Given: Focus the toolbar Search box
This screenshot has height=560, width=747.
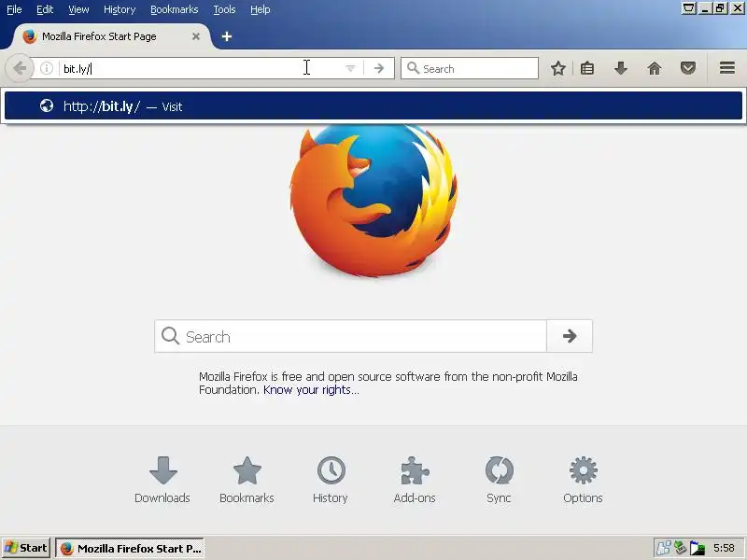Looking at the screenshot, I should pyautogui.click(x=470, y=68).
